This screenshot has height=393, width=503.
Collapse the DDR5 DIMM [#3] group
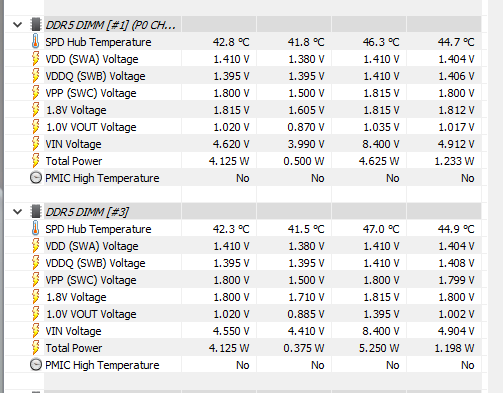click(x=17, y=212)
